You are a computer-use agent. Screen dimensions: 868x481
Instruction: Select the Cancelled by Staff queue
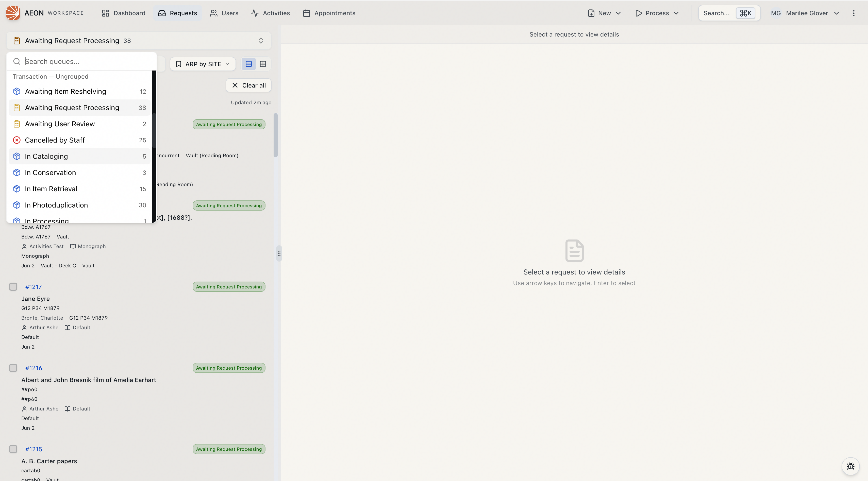[x=79, y=140]
